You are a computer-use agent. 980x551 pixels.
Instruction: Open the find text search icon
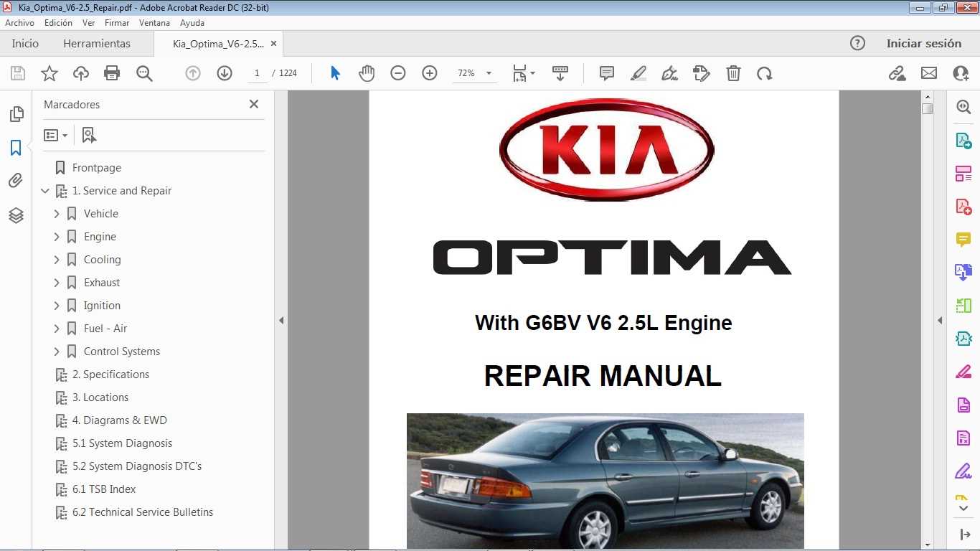pos(144,73)
